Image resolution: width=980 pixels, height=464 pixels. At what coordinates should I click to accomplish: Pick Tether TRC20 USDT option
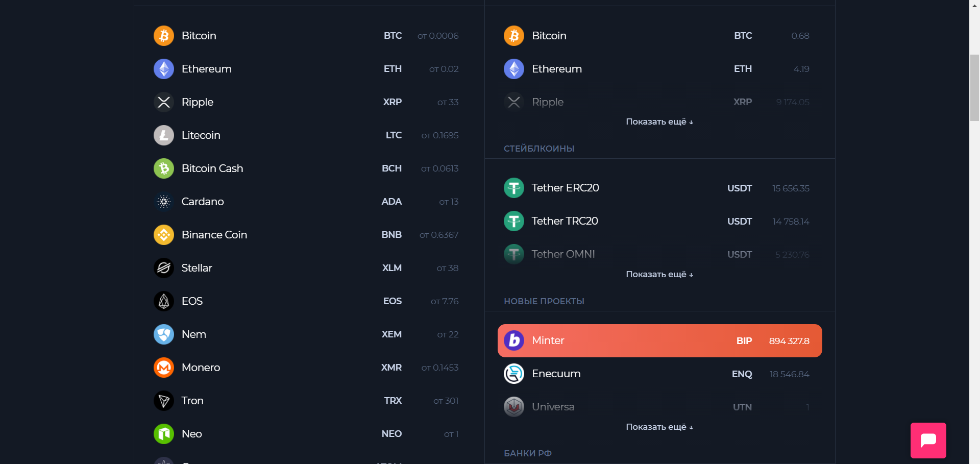[565, 221]
